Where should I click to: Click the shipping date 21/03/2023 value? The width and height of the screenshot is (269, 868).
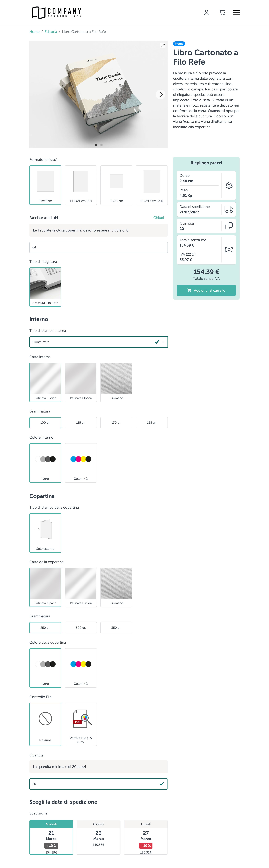click(x=189, y=212)
